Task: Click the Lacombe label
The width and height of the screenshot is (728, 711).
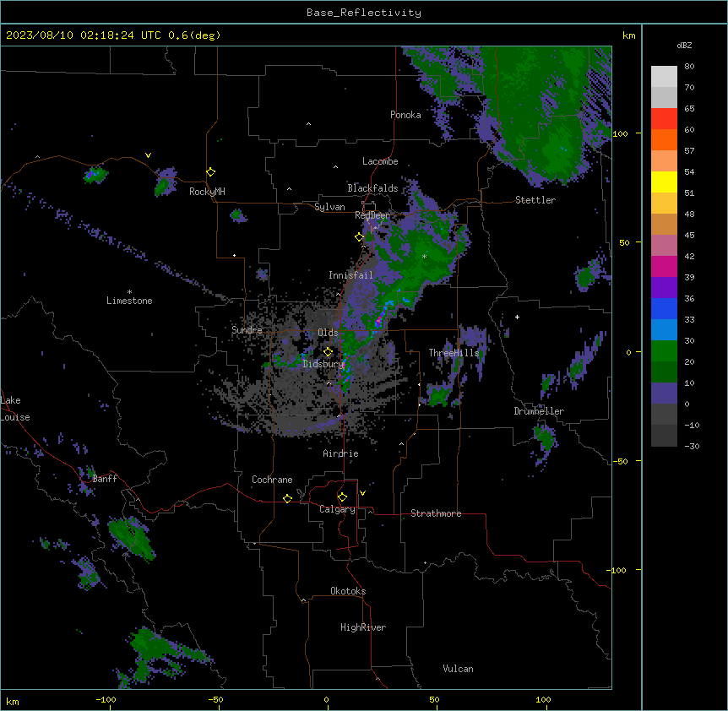Action: (380, 161)
